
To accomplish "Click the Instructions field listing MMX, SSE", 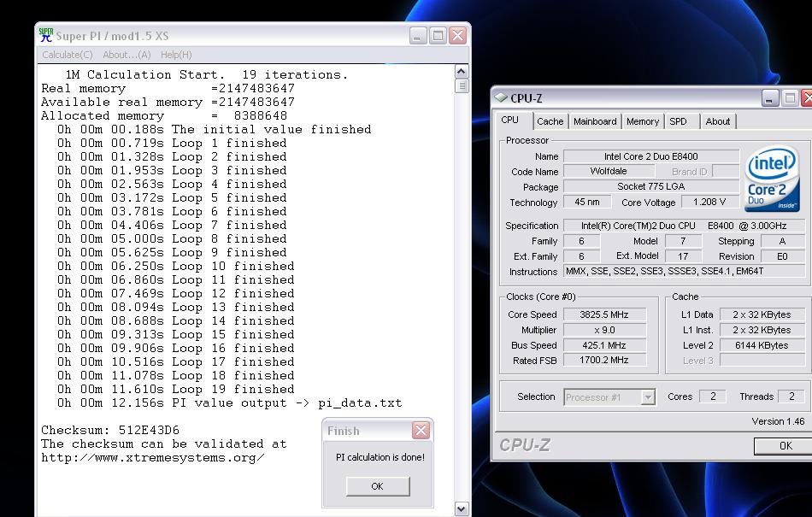I will [684, 271].
